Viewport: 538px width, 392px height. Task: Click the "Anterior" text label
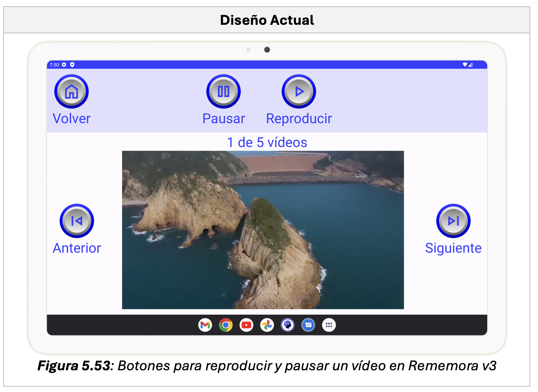pyautogui.click(x=77, y=248)
